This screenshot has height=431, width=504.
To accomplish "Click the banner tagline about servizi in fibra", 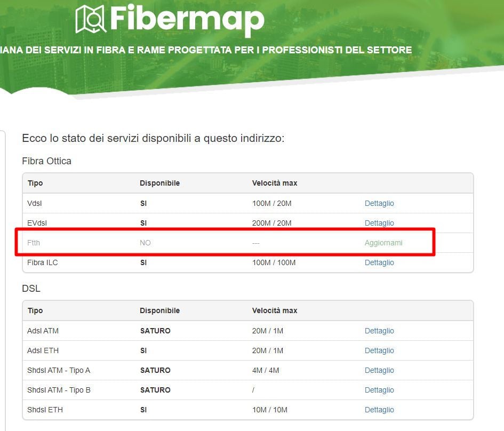I will coord(206,50).
